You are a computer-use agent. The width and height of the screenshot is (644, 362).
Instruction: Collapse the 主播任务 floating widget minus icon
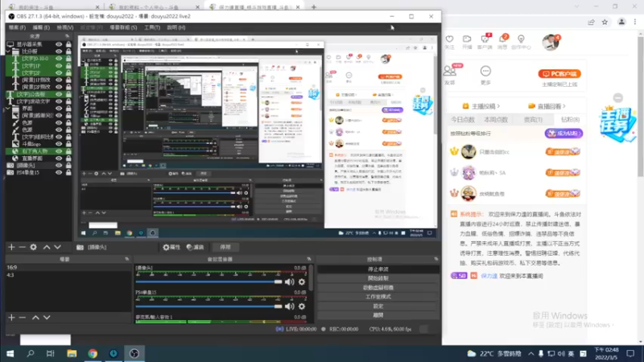(617, 97)
